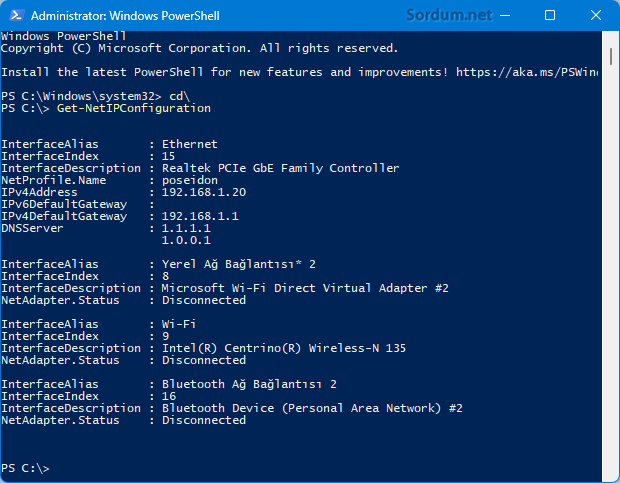Click the 'Wi-Fi' interface alias value
Screen dimensions: 620x483
pos(179,324)
